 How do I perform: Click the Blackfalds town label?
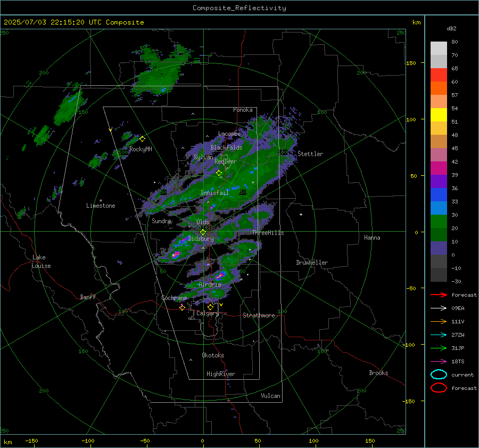[226, 148]
